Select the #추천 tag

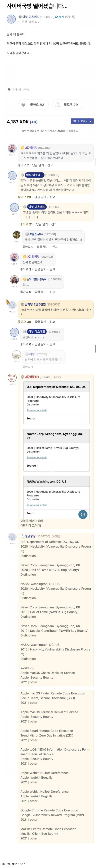coord(26,89)
